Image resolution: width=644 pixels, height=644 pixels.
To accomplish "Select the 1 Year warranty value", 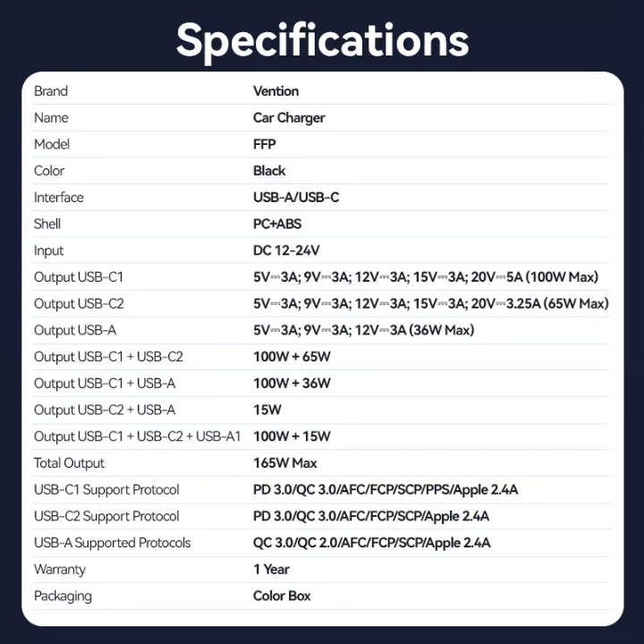I will pyautogui.click(x=271, y=569).
